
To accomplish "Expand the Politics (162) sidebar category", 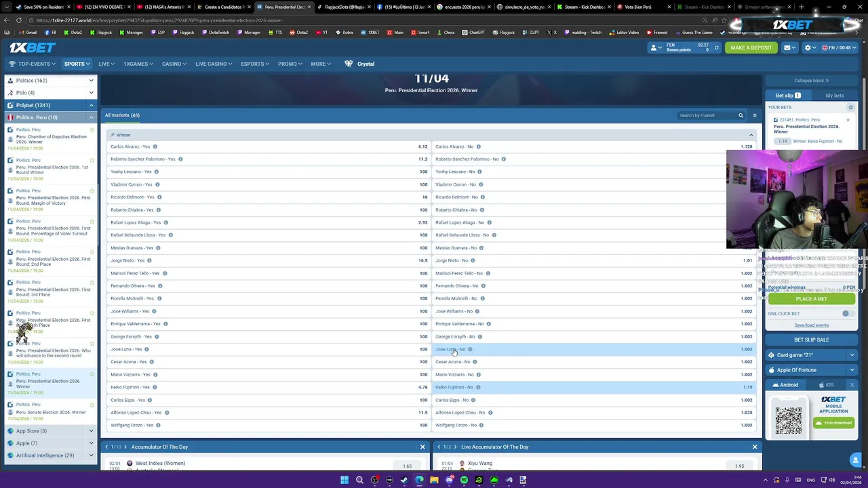I will (91, 81).
